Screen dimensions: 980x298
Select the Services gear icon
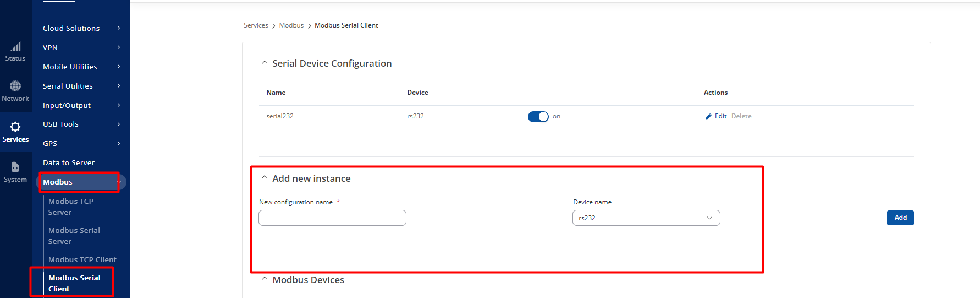coord(15,127)
